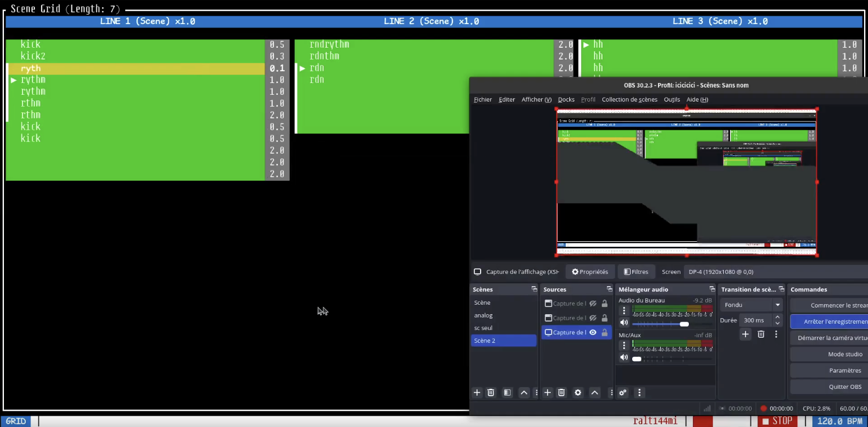Image resolution: width=868 pixels, height=427 pixels.
Task: Undock the Mélangeur audio panel float icon
Action: (712, 289)
